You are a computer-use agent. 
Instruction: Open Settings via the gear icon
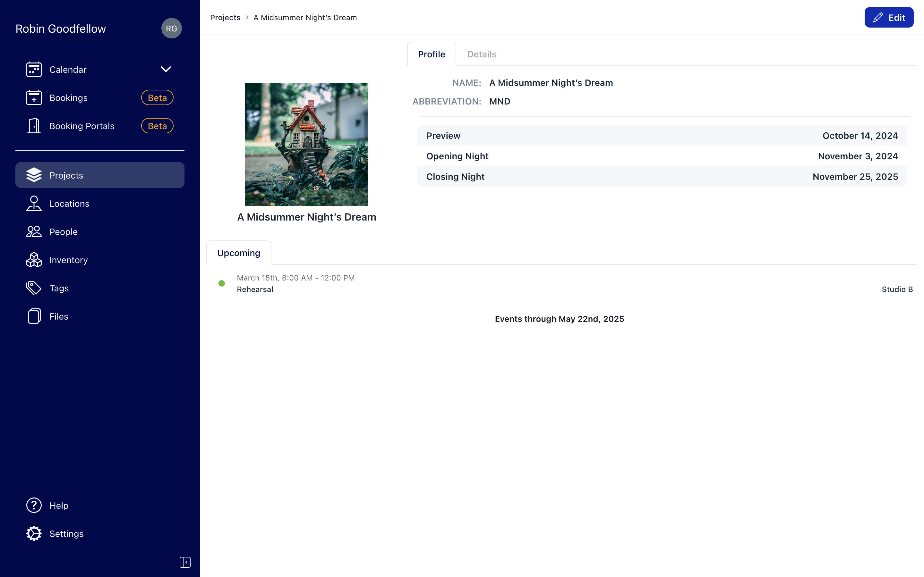point(34,533)
